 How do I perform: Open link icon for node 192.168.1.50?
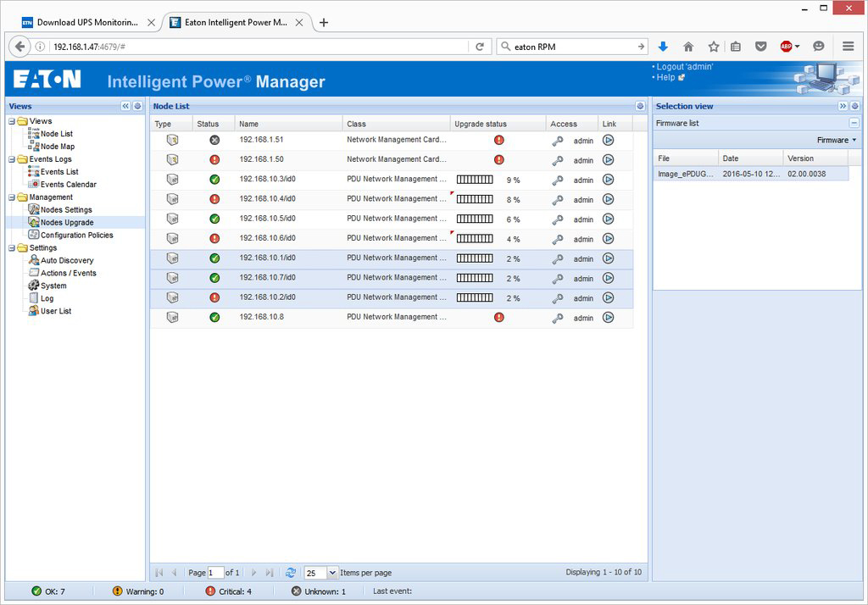click(x=608, y=160)
